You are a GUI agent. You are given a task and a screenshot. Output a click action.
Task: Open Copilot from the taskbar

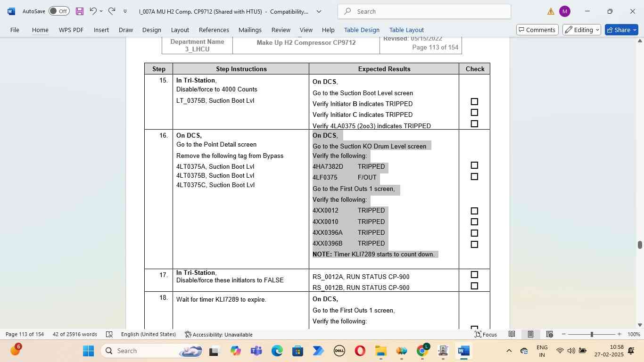coord(235,351)
